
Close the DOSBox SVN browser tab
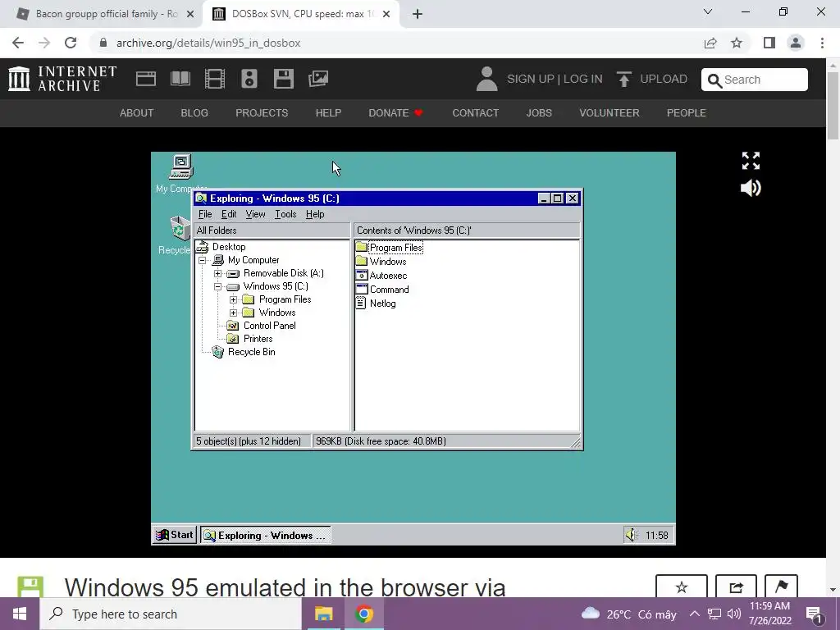point(386,15)
